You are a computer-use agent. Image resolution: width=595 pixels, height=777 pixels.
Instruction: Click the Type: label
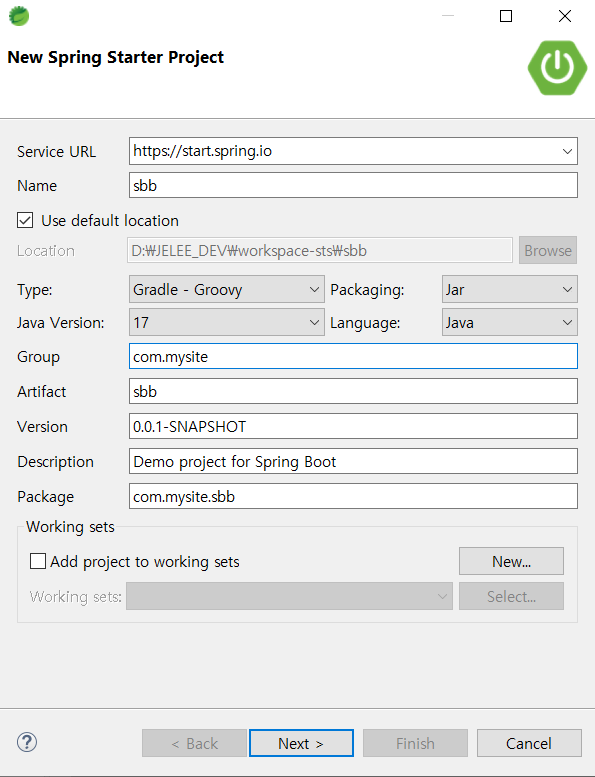(x=35, y=290)
